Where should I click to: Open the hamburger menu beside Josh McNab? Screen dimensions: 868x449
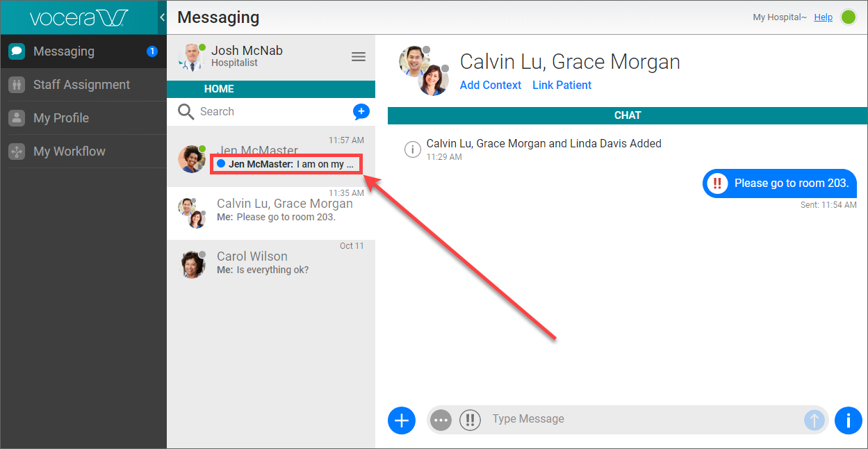tap(359, 57)
